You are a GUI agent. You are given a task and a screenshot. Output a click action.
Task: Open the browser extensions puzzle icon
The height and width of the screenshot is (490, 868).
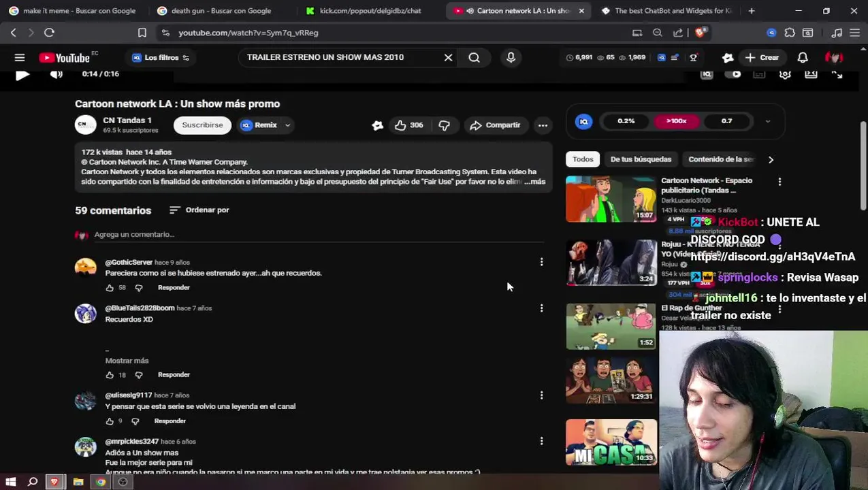[790, 33]
